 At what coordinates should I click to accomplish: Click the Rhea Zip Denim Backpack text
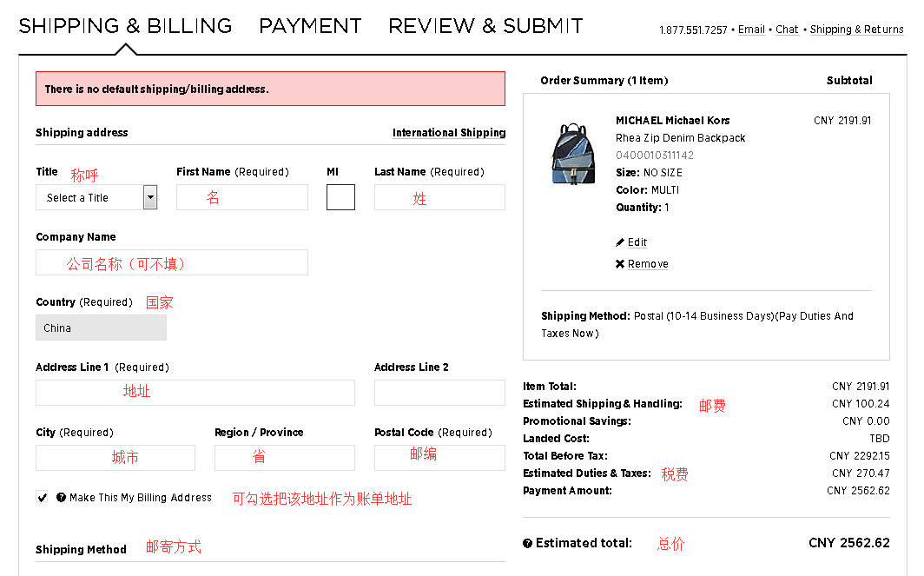(x=681, y=138)
